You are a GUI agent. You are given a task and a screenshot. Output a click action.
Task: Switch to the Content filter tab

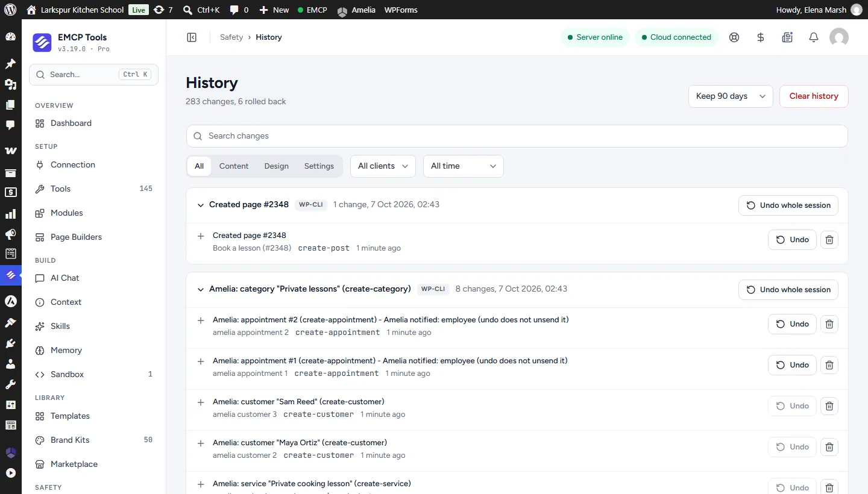234,166
